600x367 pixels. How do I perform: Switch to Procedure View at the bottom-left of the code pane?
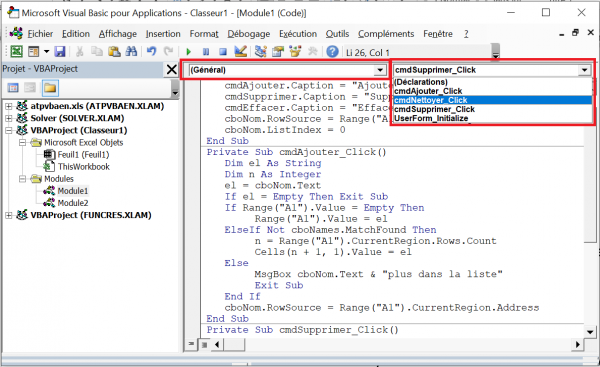pos(191,344)
